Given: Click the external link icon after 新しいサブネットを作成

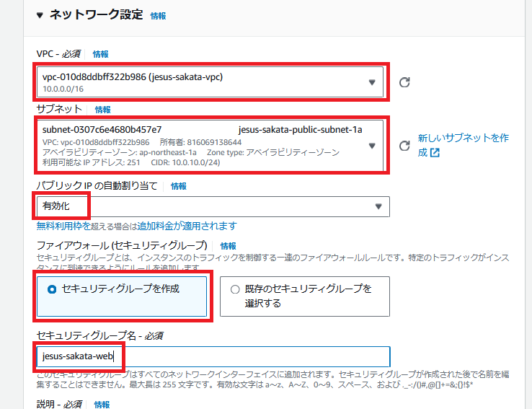Looking at the screenshot, I should [x=435, y=153].
